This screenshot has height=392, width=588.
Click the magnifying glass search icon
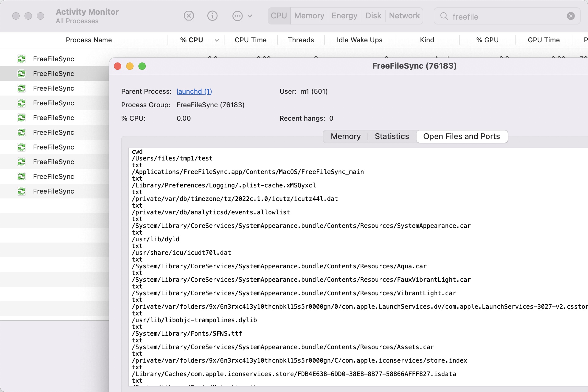(x=444, y=16)
